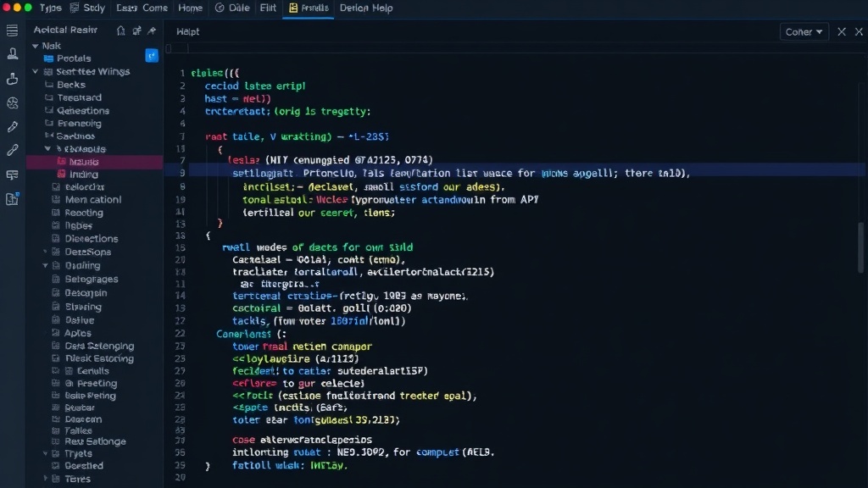Click the highlighted code line starting with setlingatt
This screenshot has height=488, width=868.
point(461,173)
